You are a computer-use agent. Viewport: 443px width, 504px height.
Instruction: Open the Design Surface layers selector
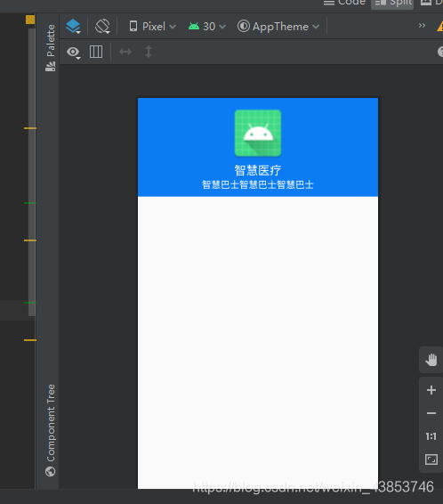74,27
